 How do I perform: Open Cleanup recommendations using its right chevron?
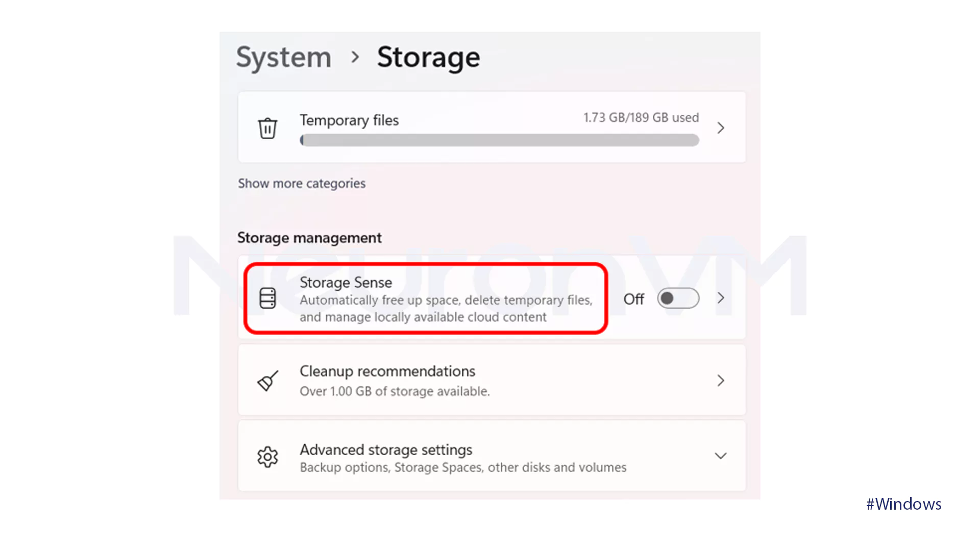[x=721, y=381]
